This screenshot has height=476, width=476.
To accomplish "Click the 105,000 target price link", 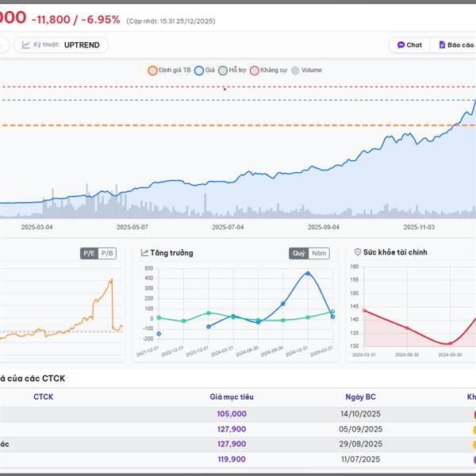I will pos(232,413).
